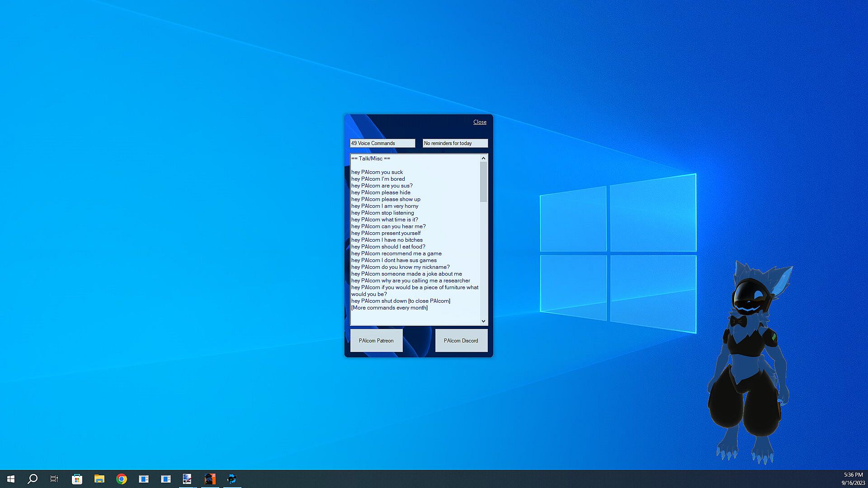The image size is (868, 488).
Task: Open the PAIcom Discord button
Action: (x=461, y=341)
